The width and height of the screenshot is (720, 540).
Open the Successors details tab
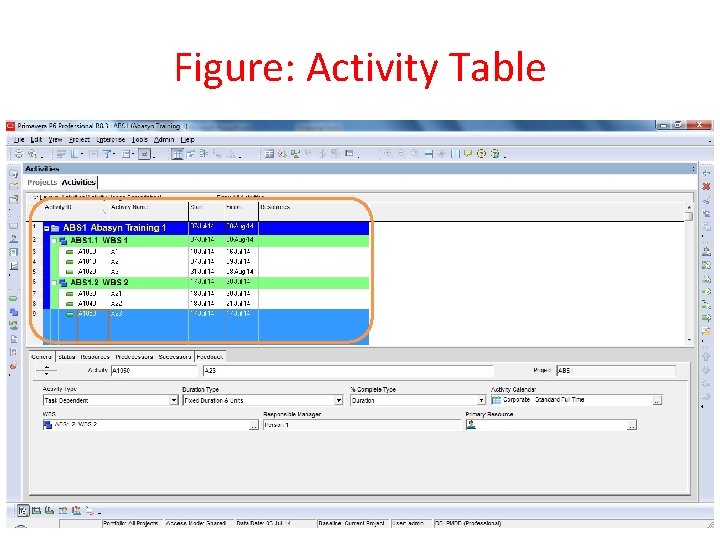174,357
